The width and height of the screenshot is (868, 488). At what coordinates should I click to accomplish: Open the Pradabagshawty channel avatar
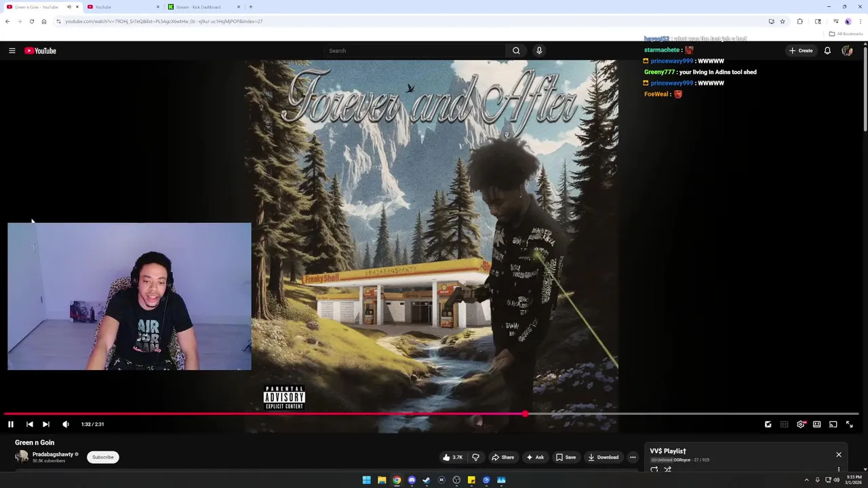tap(22, 457)
